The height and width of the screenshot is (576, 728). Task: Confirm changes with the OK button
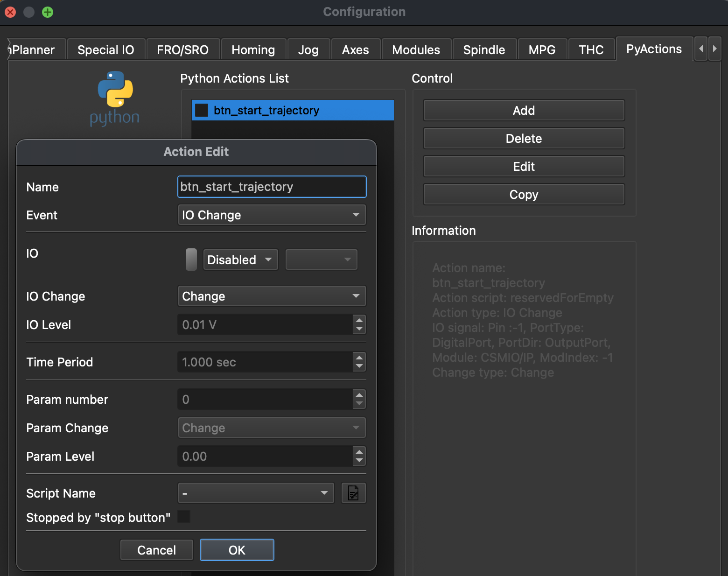coord(237,550)
